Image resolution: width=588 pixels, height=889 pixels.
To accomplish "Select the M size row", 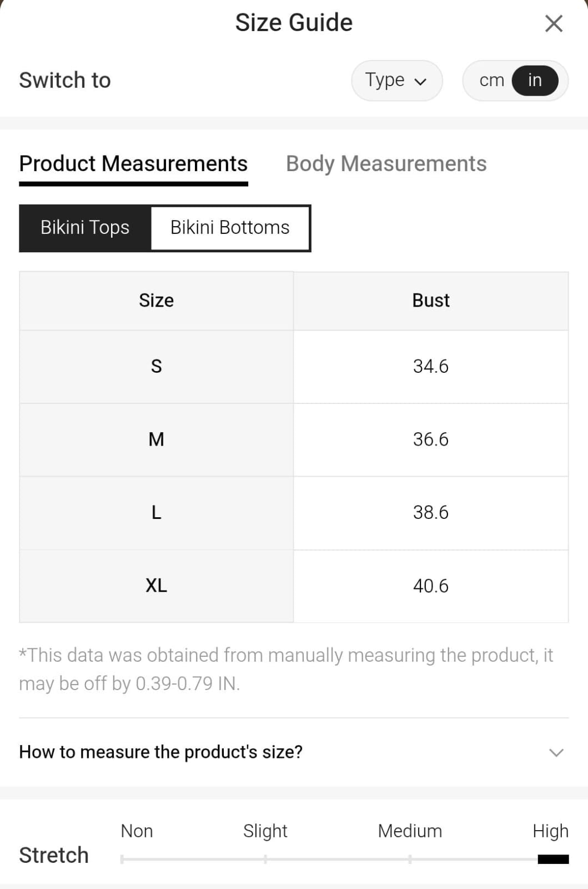I will coord(157,439).
